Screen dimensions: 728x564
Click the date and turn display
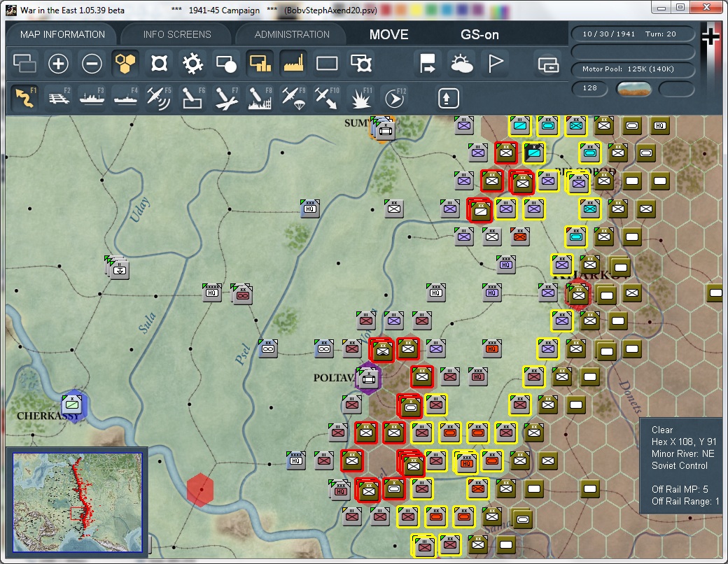coord(632,34)
